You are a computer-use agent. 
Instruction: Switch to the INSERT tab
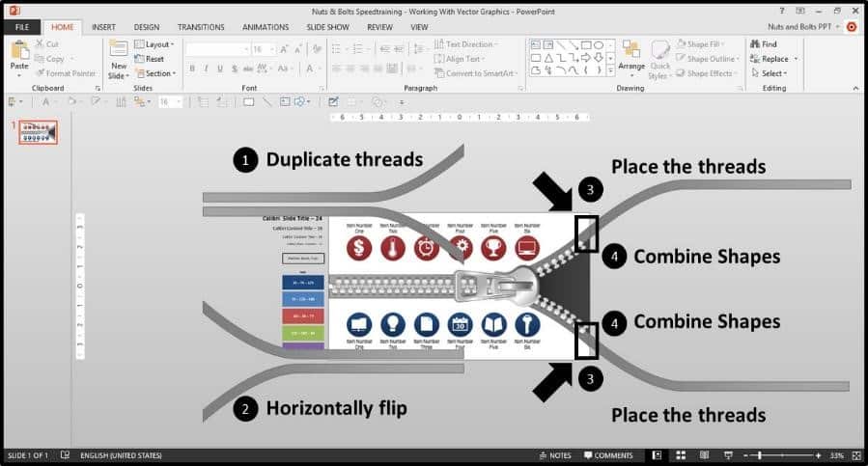point(103,27)
